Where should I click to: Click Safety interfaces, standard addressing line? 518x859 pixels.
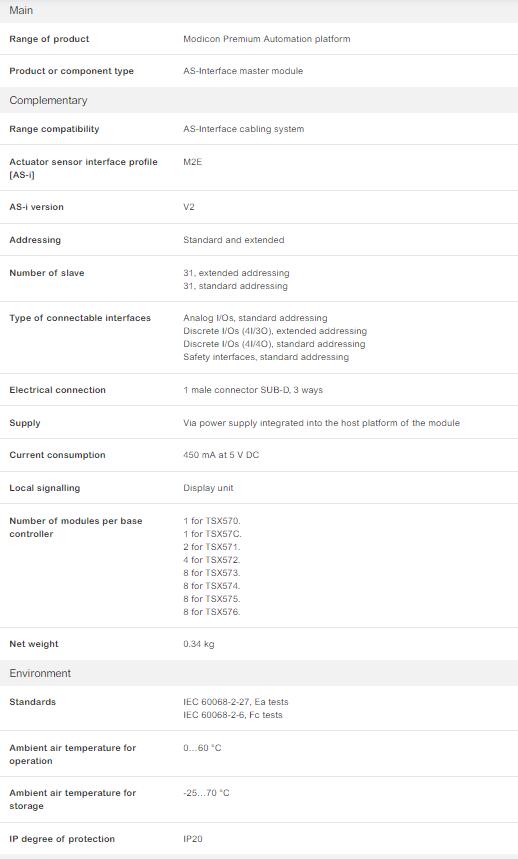(x=266, y=357)
